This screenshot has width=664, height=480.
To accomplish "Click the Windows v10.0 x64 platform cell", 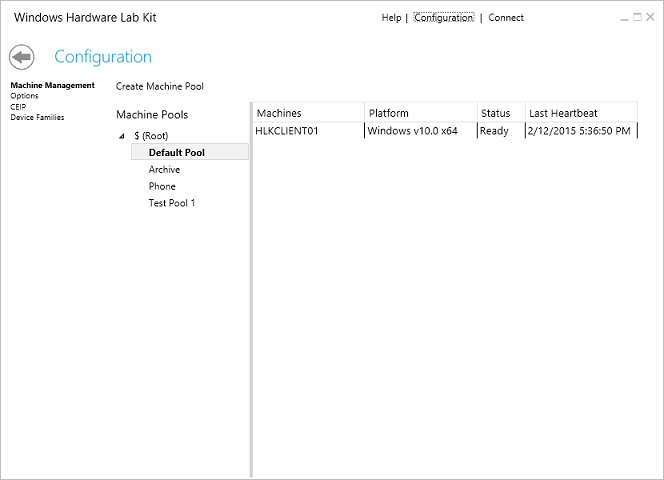I will coord(421,131).
